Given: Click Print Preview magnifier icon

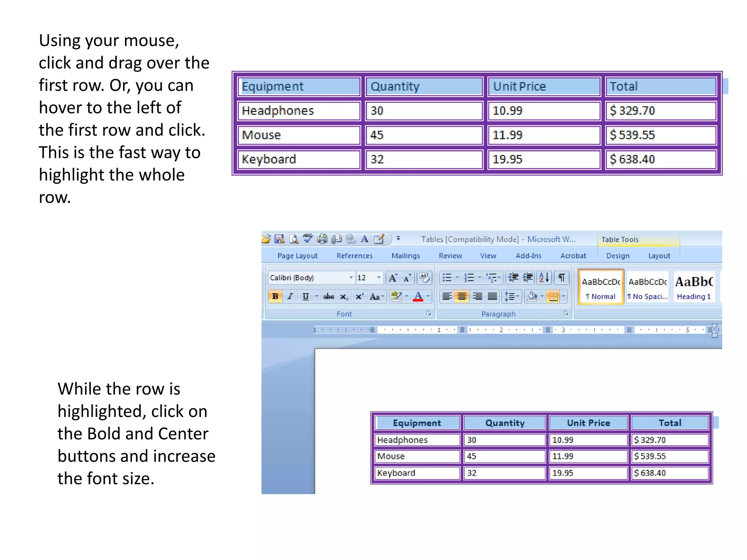Looking at the screenshot, I should (x=294, y=239).
